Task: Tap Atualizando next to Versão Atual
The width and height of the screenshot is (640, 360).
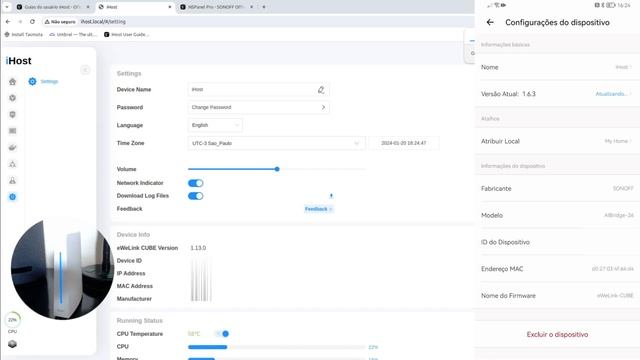Action: (x=611, y=94)
